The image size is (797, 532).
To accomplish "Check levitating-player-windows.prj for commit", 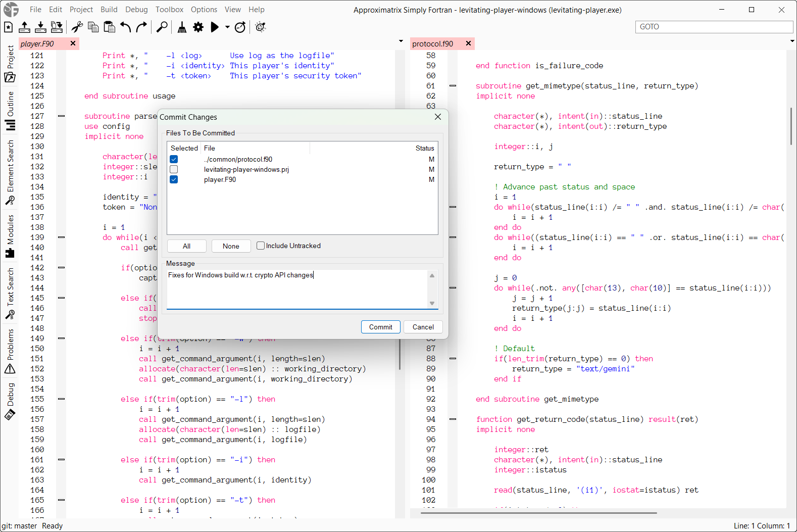I will [x=174, y=169].
